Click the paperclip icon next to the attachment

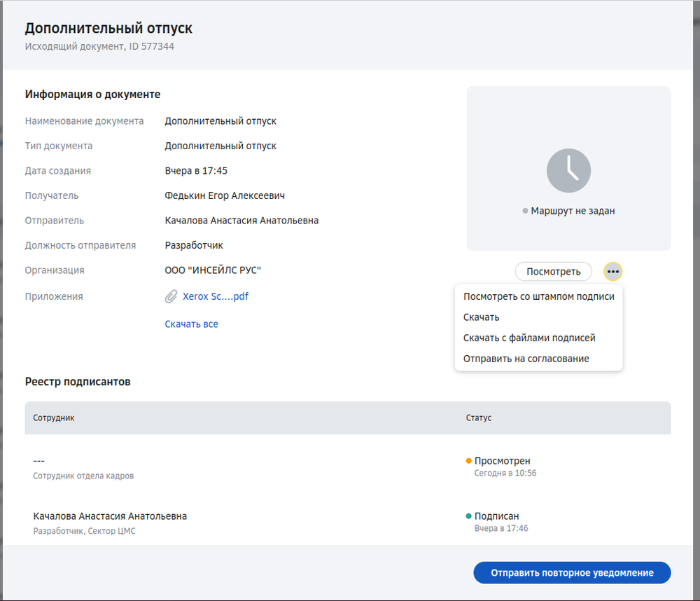point(170,296)
